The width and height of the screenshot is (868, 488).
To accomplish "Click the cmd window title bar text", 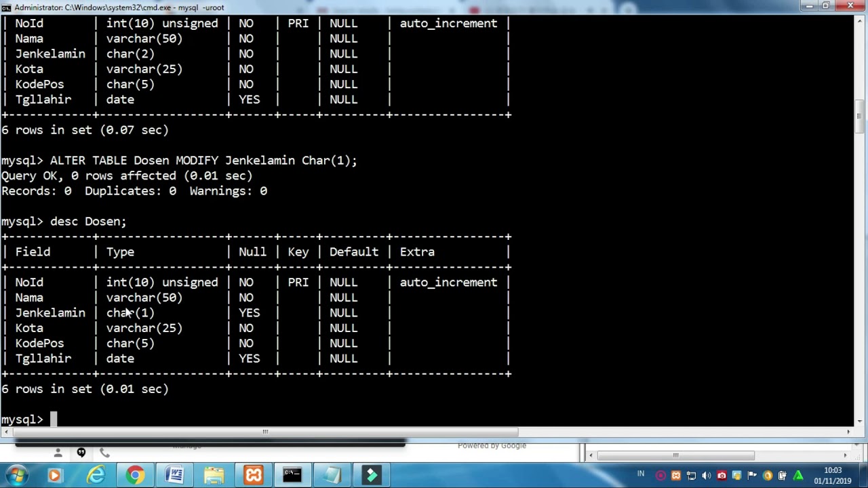I will pyautogui.click(x=119, y=7).
